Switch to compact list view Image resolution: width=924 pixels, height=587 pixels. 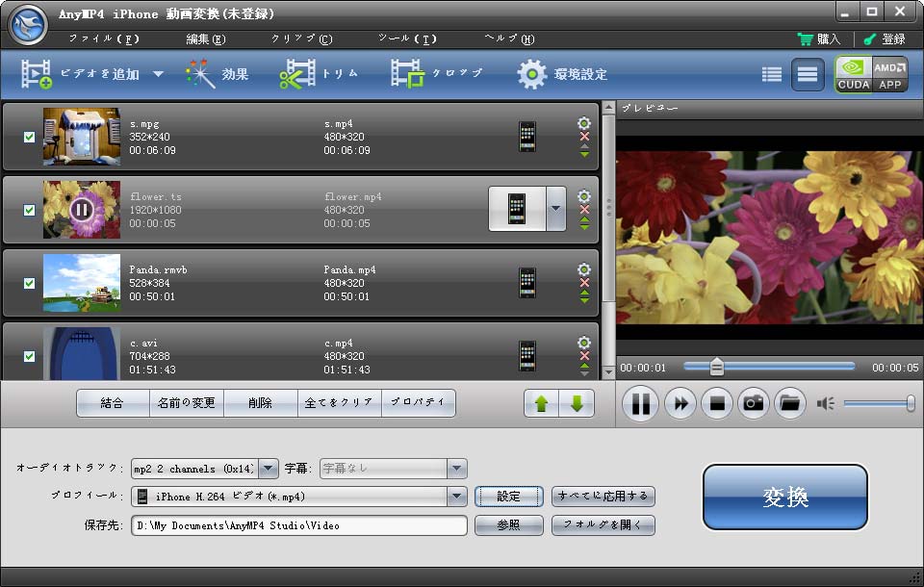771,74
